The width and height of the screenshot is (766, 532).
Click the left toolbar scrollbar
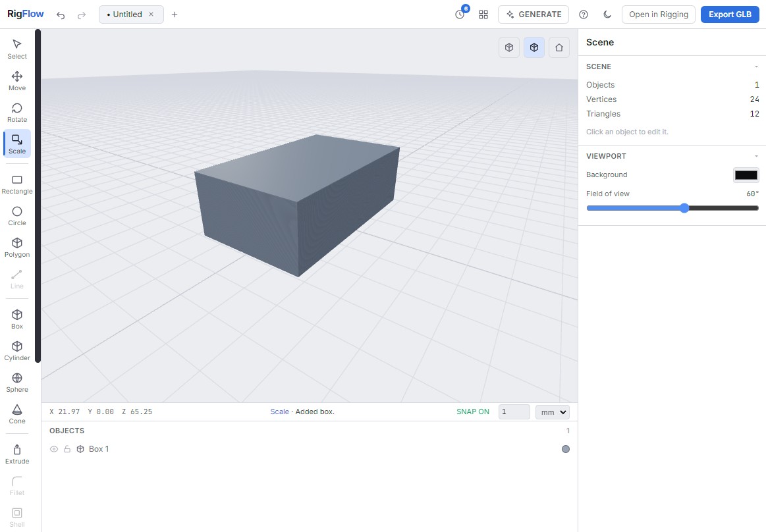click(x=38, y=196)
